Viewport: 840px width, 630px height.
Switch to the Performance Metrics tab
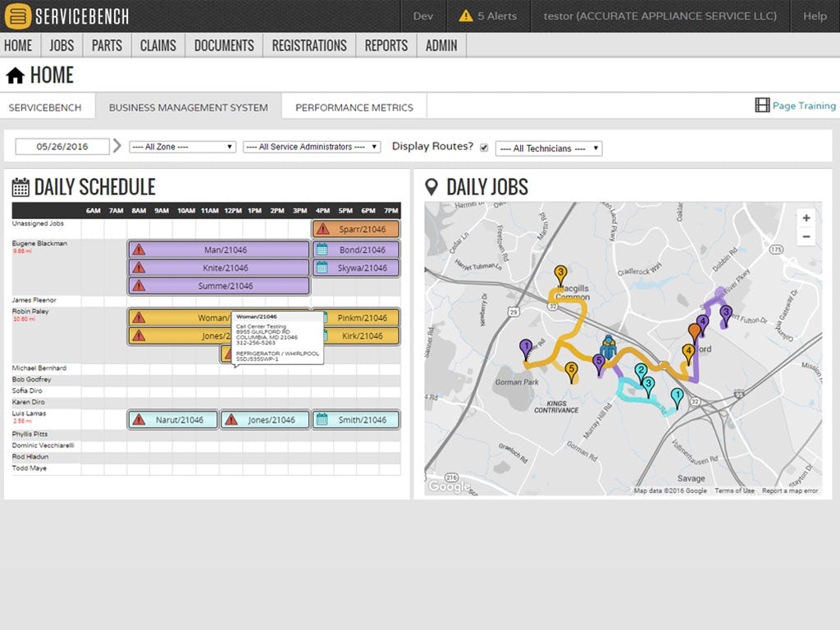354,107
